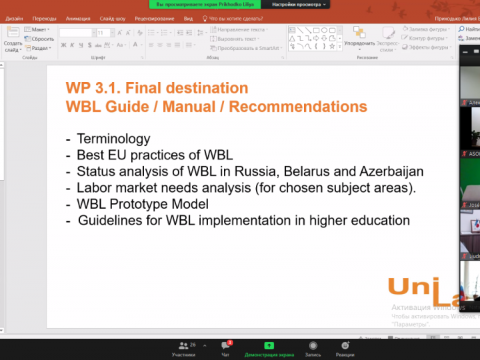Center align text
Screen dimensions: 480x360
point(160,45)
